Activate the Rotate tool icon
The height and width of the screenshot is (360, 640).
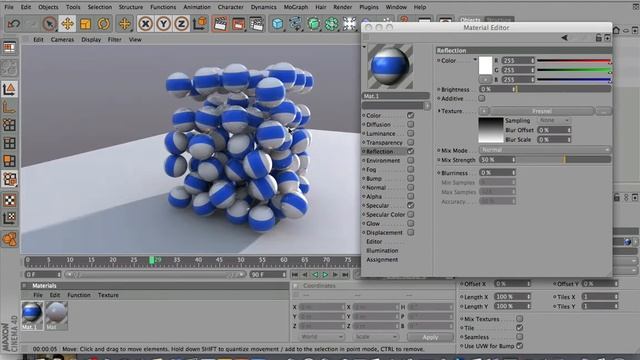103,24
